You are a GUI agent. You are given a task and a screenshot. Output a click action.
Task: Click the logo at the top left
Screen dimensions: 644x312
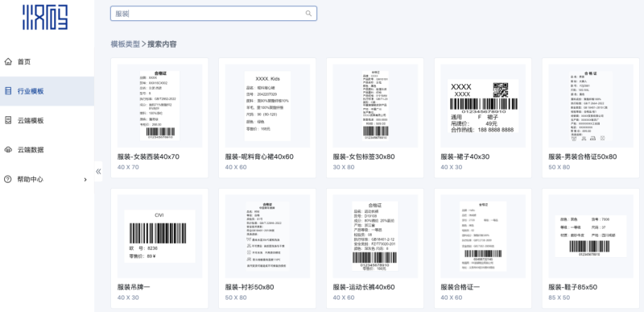coord(45,17)
